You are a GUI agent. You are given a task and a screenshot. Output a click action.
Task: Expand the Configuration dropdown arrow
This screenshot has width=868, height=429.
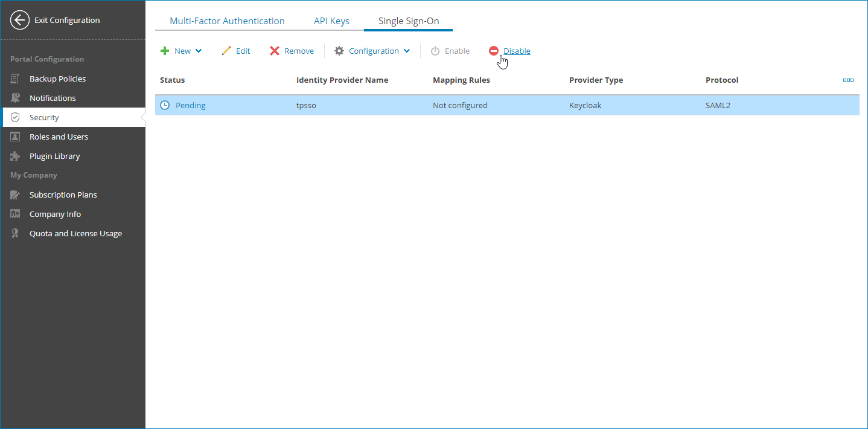[x=407, y=51]
